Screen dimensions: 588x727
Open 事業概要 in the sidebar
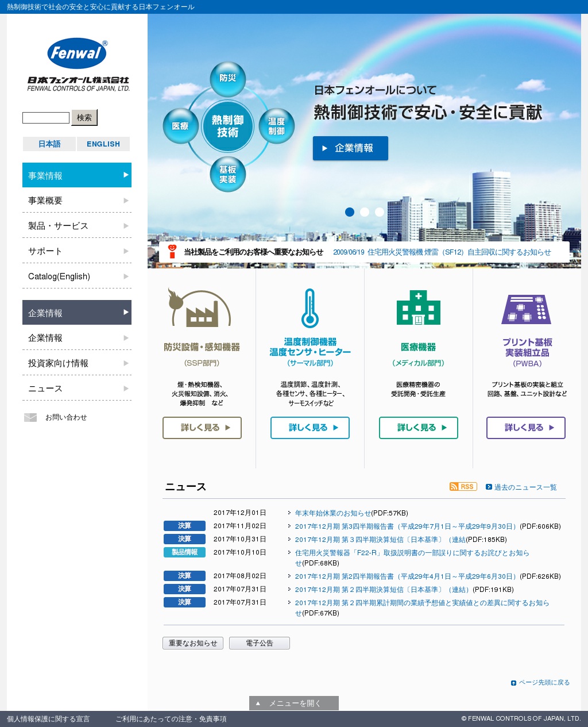(77, 201)
